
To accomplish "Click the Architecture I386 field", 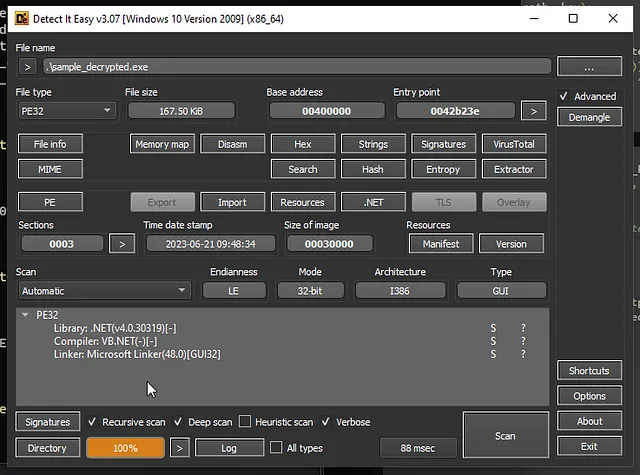I will point(400,291).
